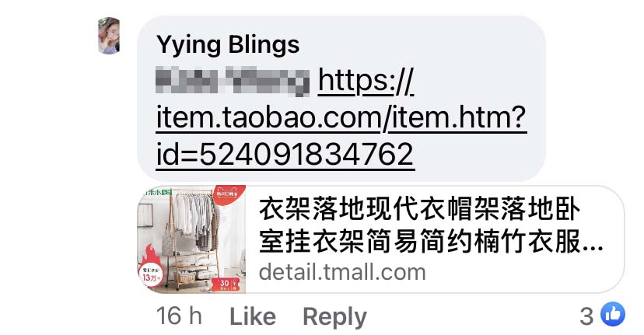View the reaction count "3"

[x=586, y=316]
